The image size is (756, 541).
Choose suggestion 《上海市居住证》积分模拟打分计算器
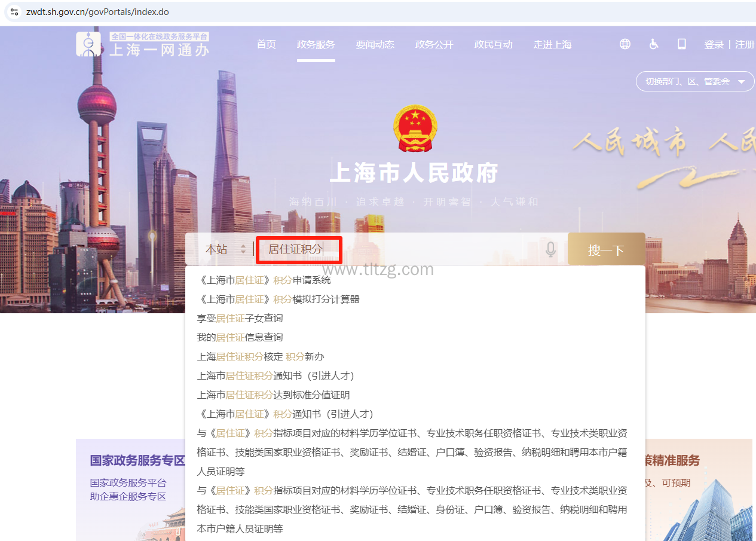(x=278, y=299)
